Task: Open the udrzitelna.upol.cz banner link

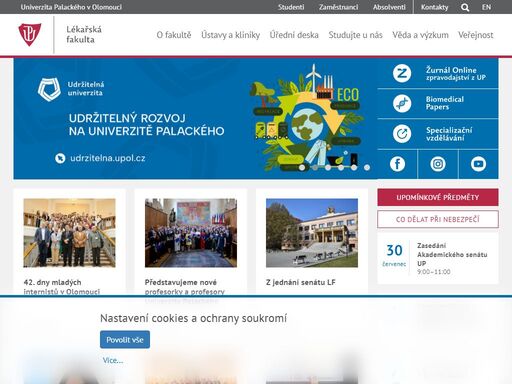Action: [x=107, y=158]
